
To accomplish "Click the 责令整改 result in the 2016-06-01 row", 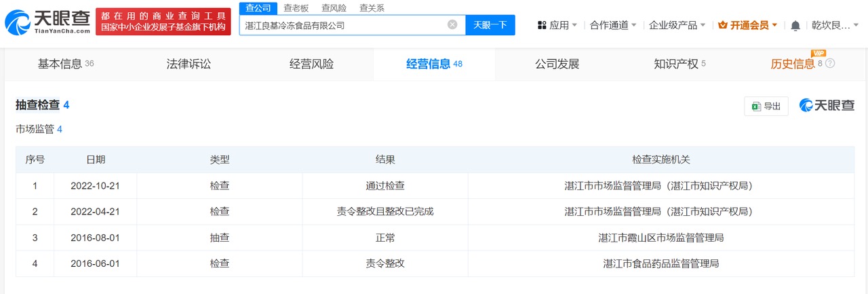I will point(385,263).
